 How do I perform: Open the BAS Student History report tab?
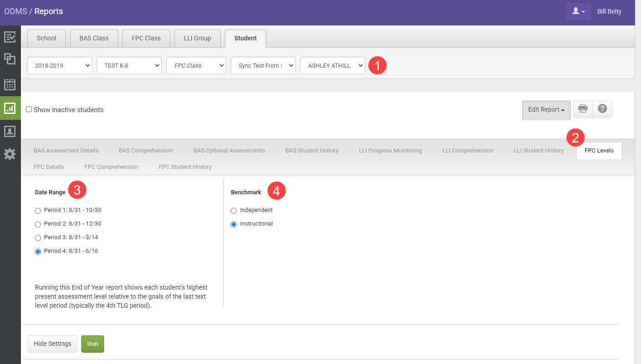pos(312,151)
